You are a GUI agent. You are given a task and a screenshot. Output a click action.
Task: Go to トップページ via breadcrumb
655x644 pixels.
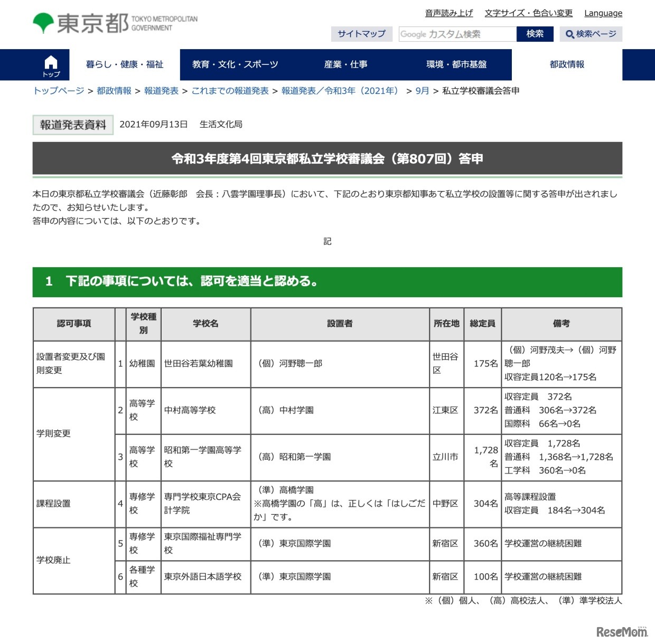(x=59, y=90)
